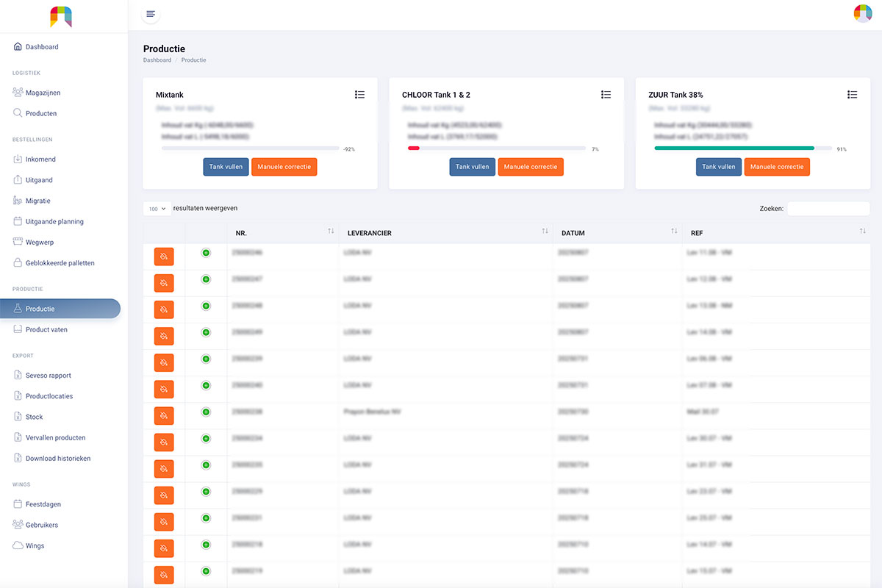
Task: Click the file icon beside Seveso rapport
Action: (18, 375)
